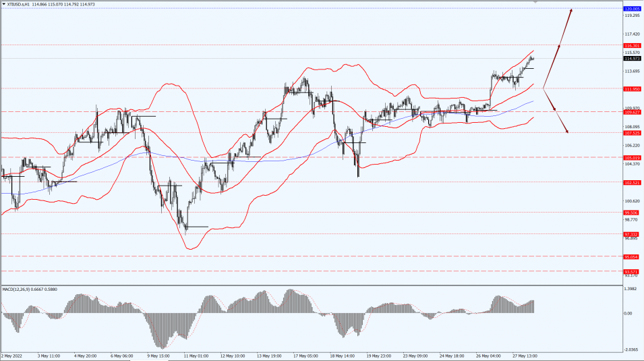Click the 2 May 2022 date marker
The width and height of the screenshot is (644, 361).
click(x=13, y=356)
